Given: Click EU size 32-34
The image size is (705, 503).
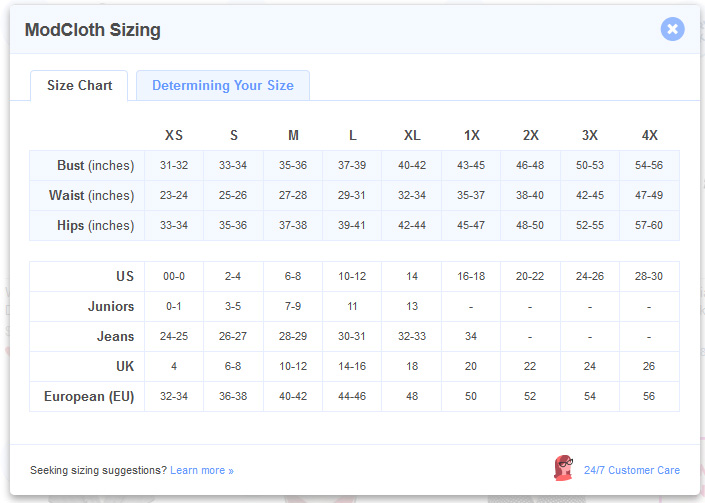Looking at the screenshot, I should pos(174,396).
